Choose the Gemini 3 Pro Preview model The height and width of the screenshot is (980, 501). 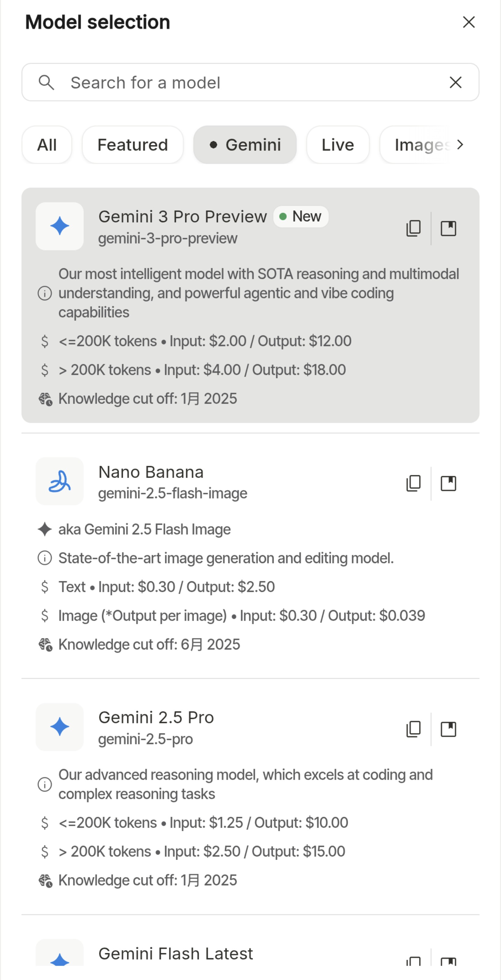pyautogui.click(x=183, y=217)
